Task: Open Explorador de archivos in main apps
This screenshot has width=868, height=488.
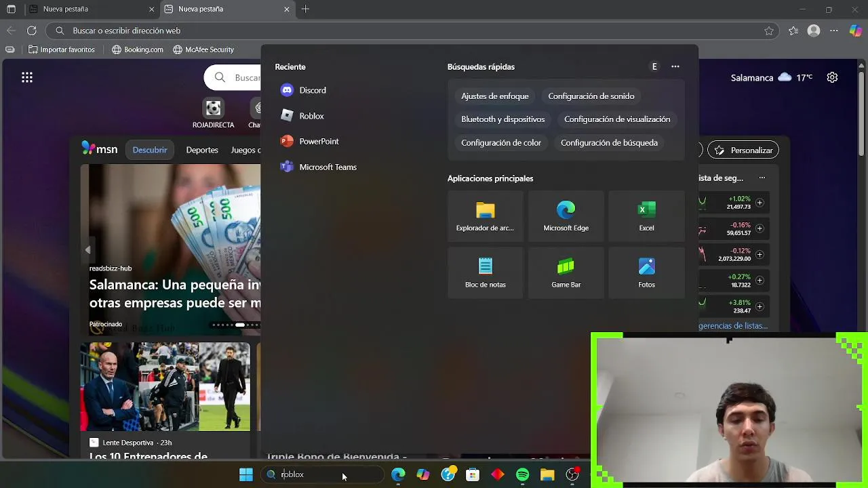Action: point(485,216)
